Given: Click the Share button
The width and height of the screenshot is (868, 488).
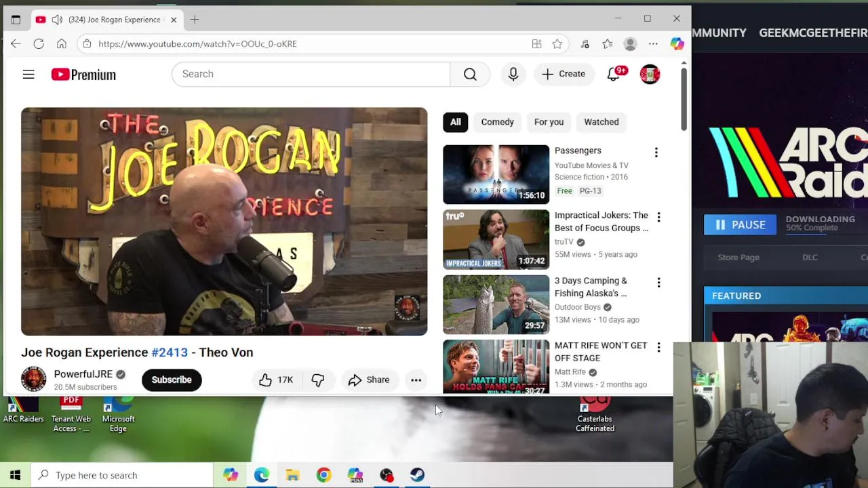Looking at the screenshot, I should pos(368,380).
